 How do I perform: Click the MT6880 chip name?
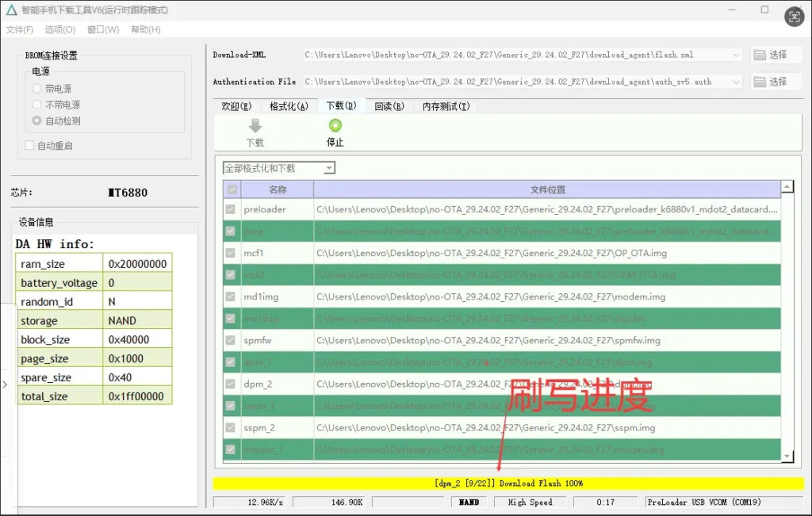(x=128, y=193)
